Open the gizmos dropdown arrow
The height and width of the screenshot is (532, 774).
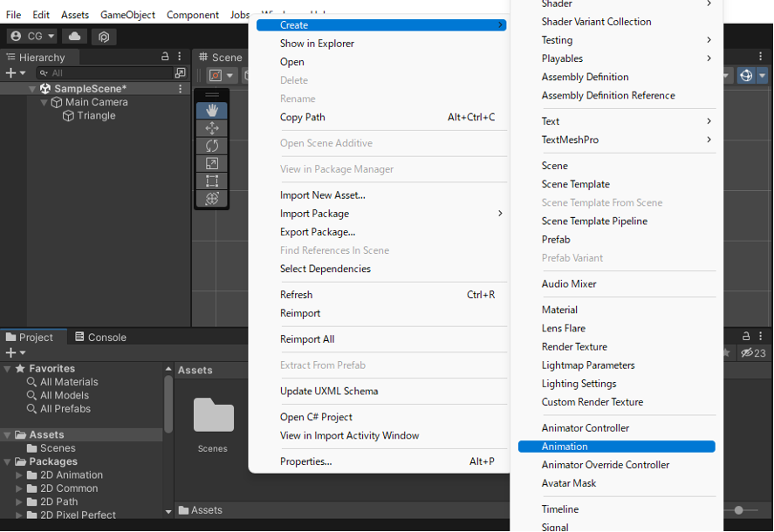point(762,76)
